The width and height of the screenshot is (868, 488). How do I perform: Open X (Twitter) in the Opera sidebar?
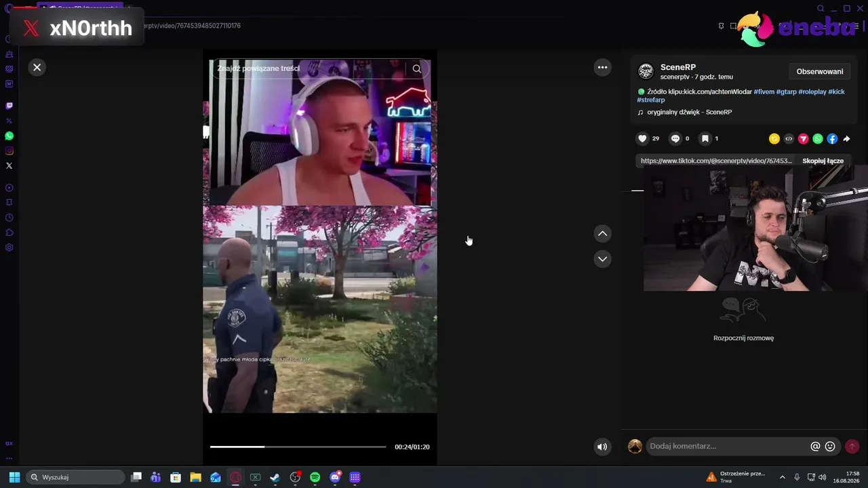click(9, 165)
